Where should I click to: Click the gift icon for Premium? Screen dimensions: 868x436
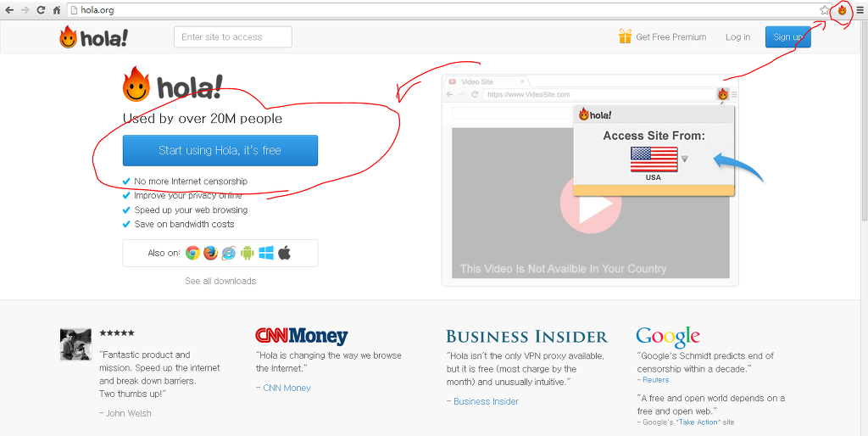625,36
